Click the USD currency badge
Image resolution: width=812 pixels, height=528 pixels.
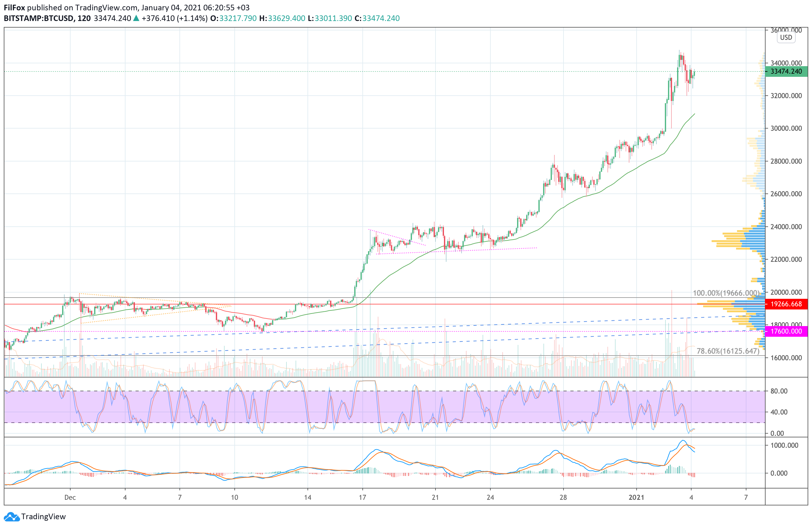click(786, 38)
